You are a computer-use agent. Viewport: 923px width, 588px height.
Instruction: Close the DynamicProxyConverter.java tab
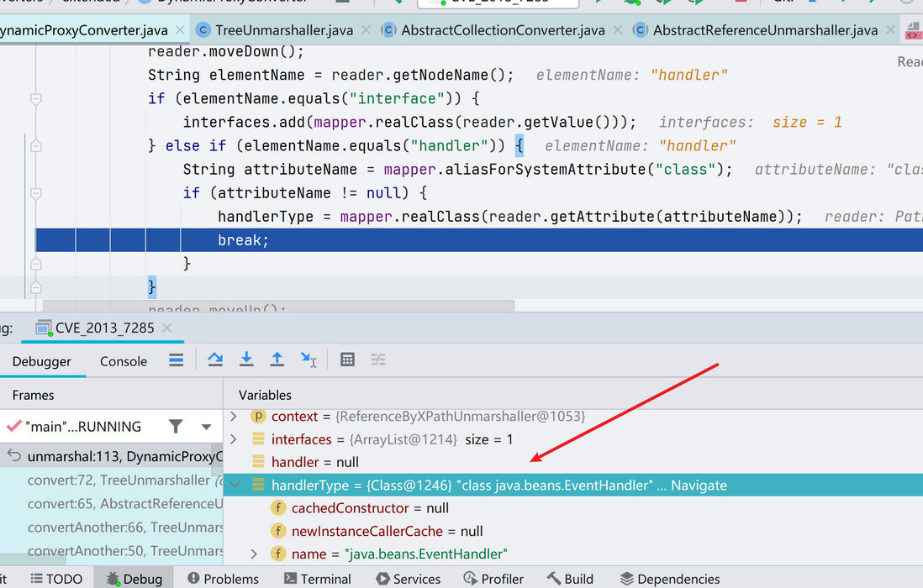tap(180, 30)
